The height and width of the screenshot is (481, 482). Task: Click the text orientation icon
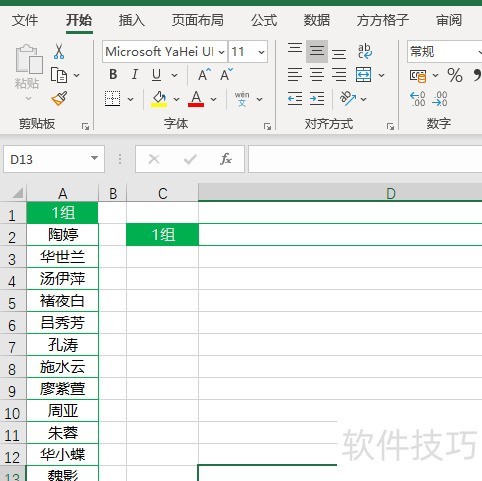tap(348, 99)
